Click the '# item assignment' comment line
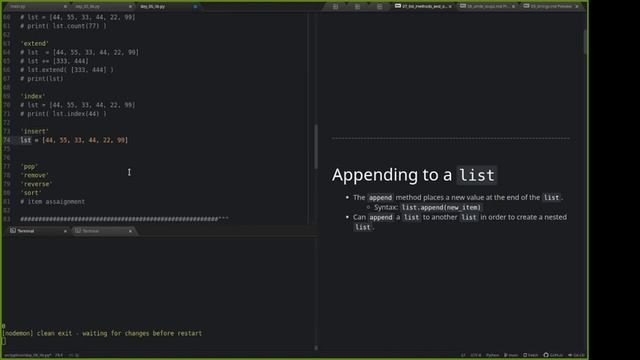The height and width of the screenshot is (360, 640). pos(53,202)
